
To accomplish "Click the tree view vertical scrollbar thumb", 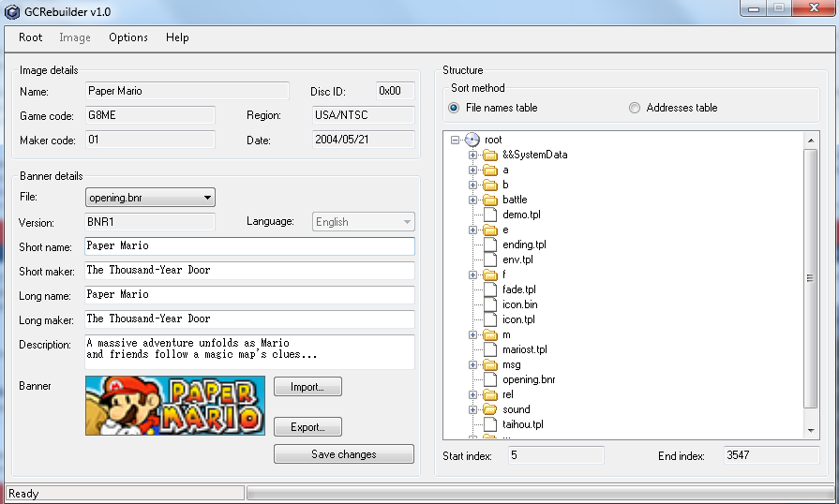I will [x=811, y=278].
